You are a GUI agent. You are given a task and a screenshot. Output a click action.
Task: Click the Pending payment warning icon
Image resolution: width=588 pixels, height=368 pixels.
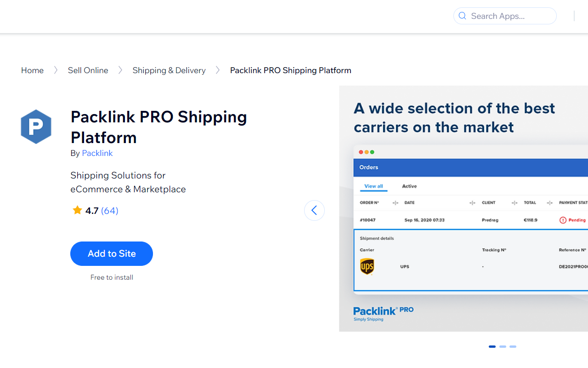(563, 219)
